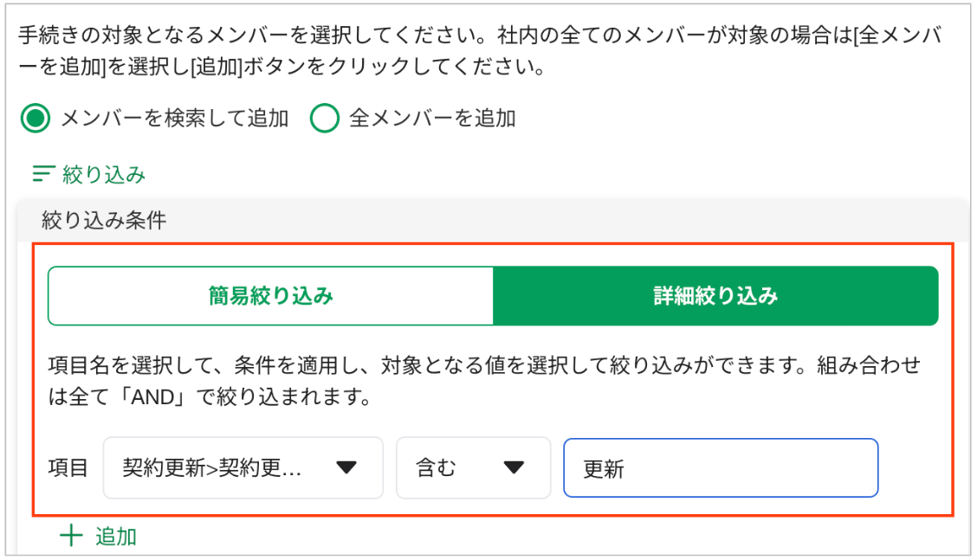Switch to the 詳細絞り込み tab
This screenshot has width=977, height=560.
click(715, 296)
